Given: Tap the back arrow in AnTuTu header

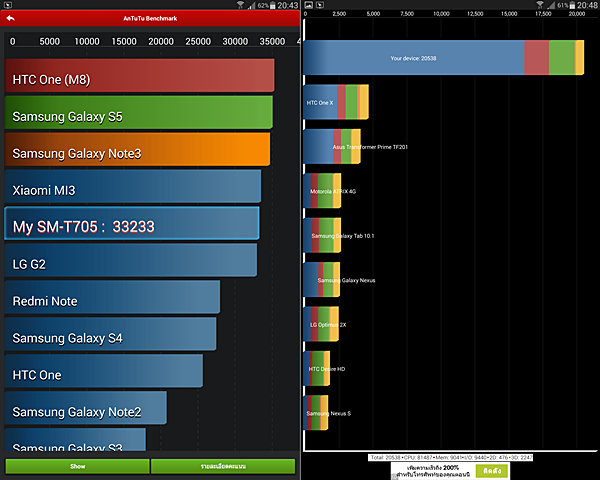Looking at the screenshot, I should 9,17.
